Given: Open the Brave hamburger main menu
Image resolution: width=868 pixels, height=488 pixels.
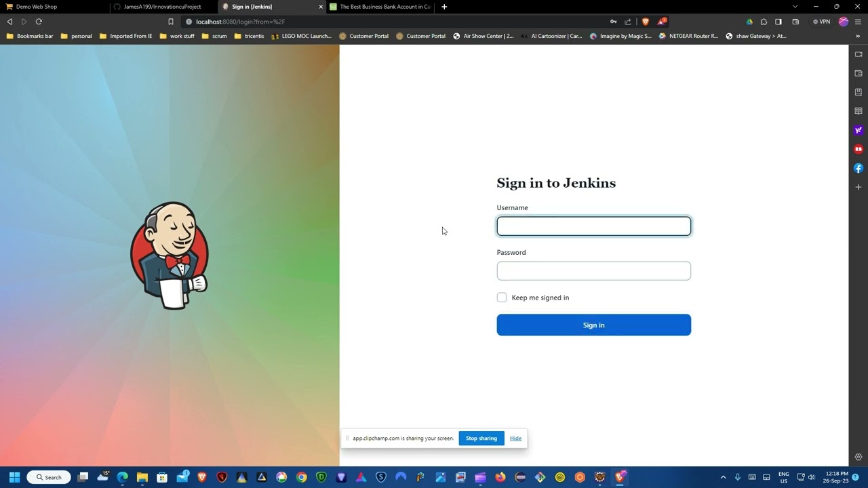Looking at the screenshot, I should pyautogui.click(x=858, y=22).
